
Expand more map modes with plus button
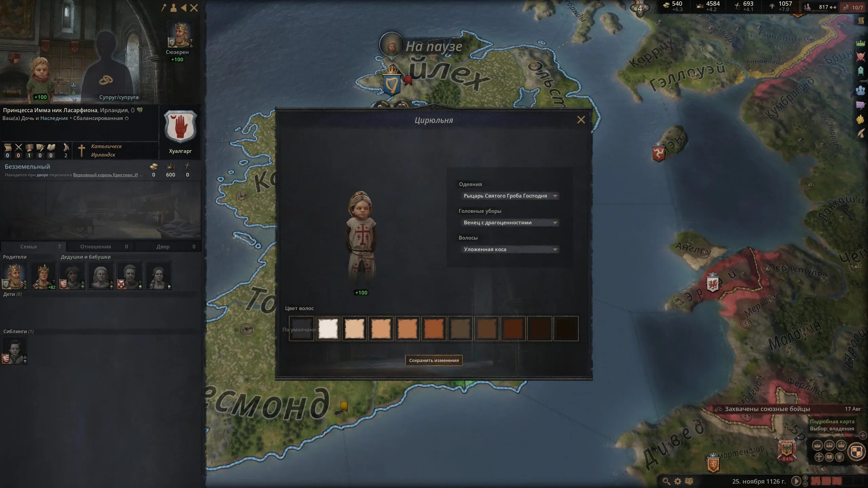tap(863, 436)
